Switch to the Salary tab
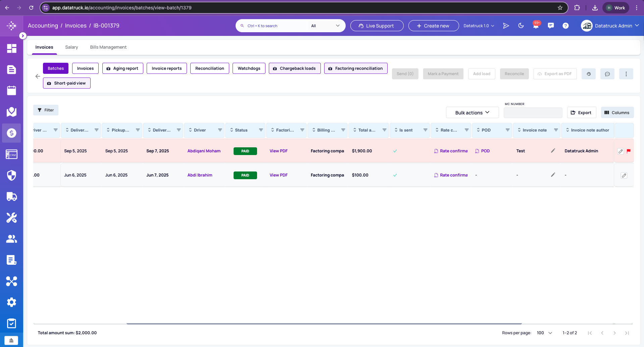 71,47
